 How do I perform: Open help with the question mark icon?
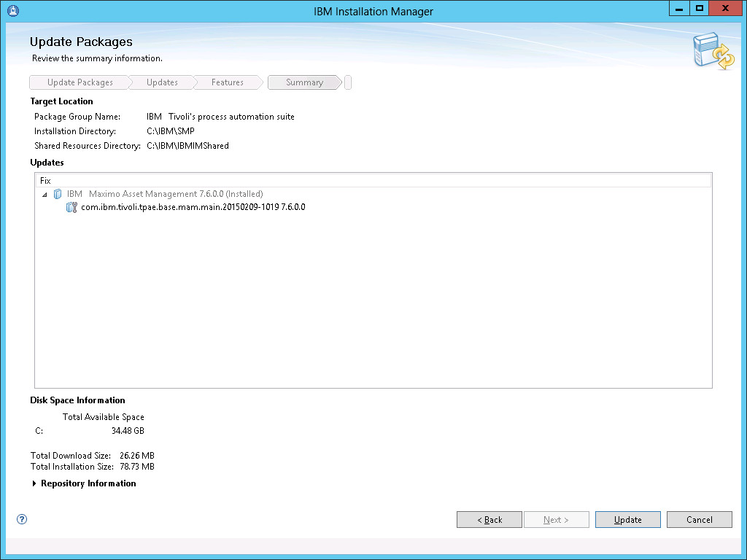[x=22, y=519]
